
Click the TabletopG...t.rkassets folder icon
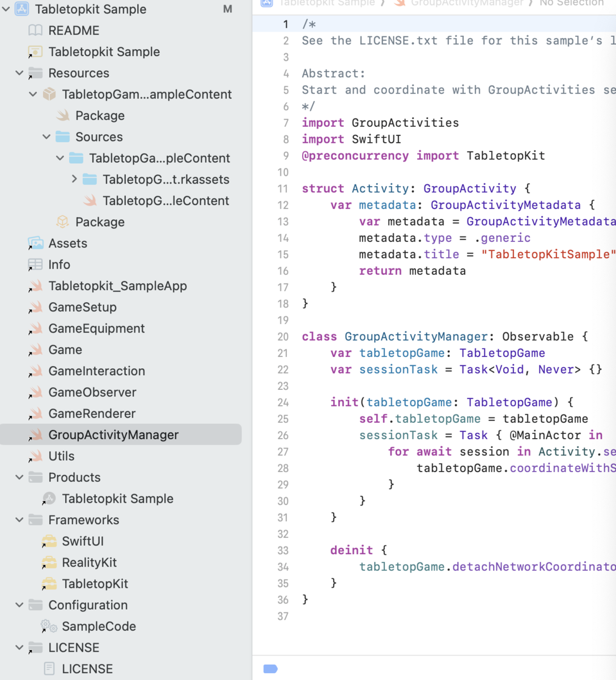pos(90,179)
